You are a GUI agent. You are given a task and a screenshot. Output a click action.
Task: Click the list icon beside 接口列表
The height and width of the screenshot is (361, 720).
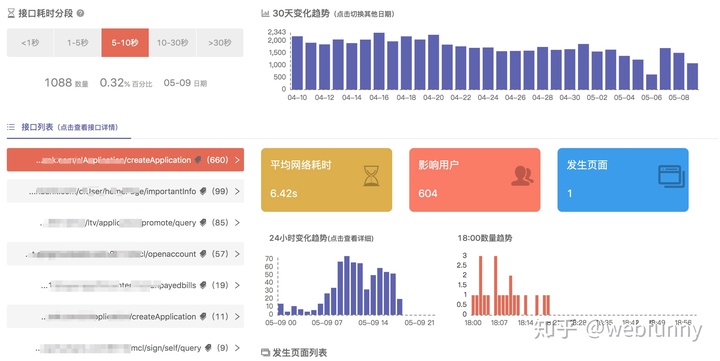pos(11,127)
